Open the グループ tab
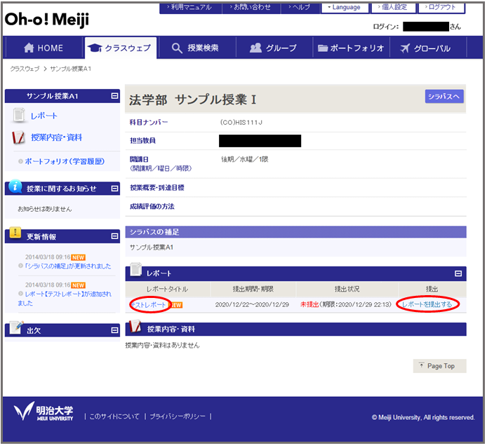The image size is (487, 448). (x=274, y=48)
